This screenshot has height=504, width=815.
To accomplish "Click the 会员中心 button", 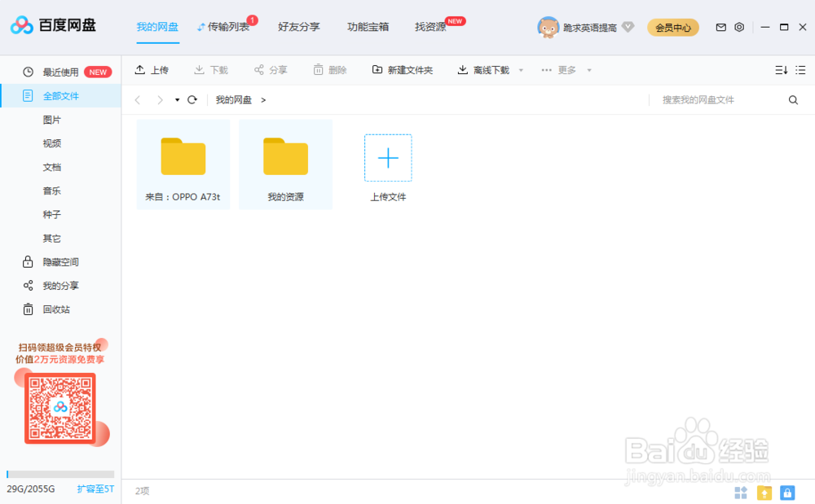I will [x=673, y=28].
